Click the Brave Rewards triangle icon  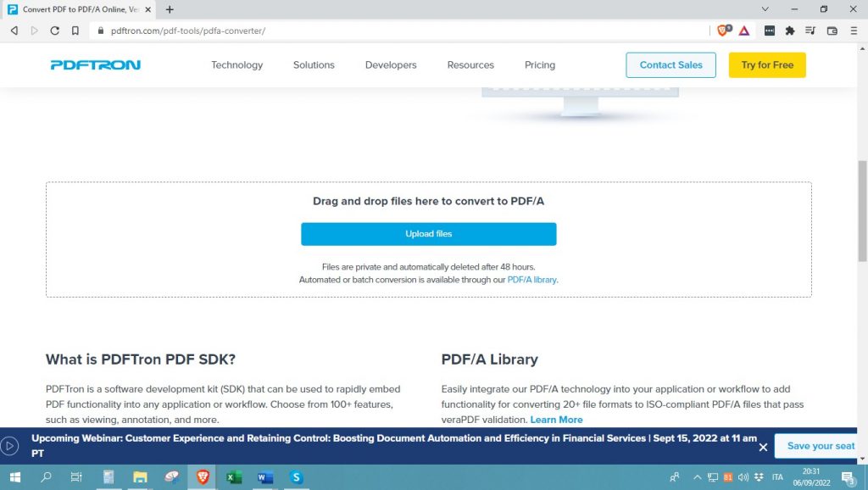(x=743, y=31)
